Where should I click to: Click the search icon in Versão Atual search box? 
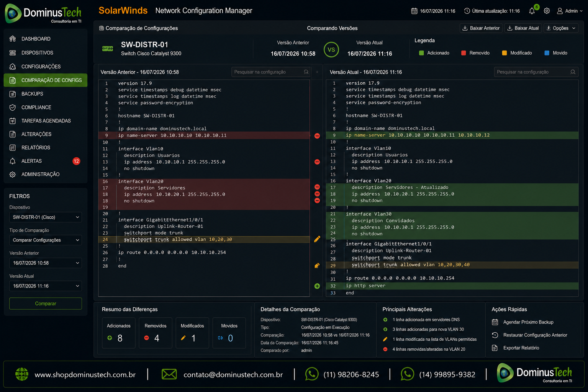coord(573,72)
